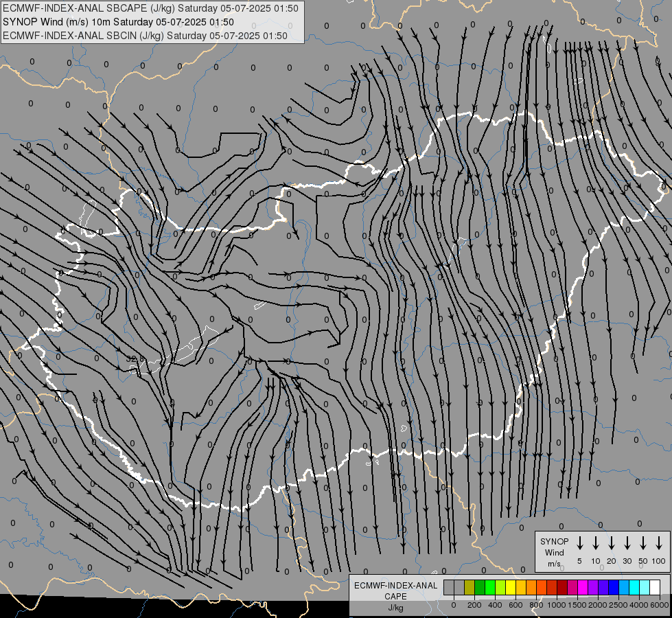Viewport: 672px width, 618px height.
Task: Choose the red swatch left of 1000 tick
Action: [x=552, y=587]
